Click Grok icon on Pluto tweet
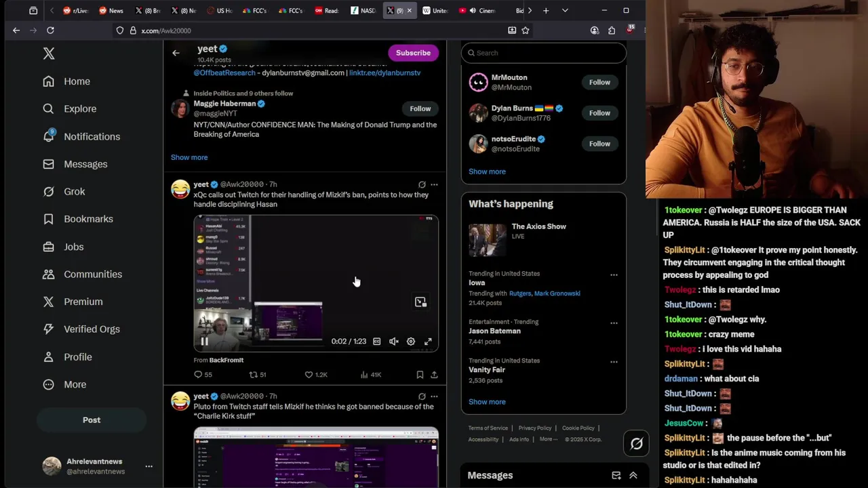 coord(422,396)
